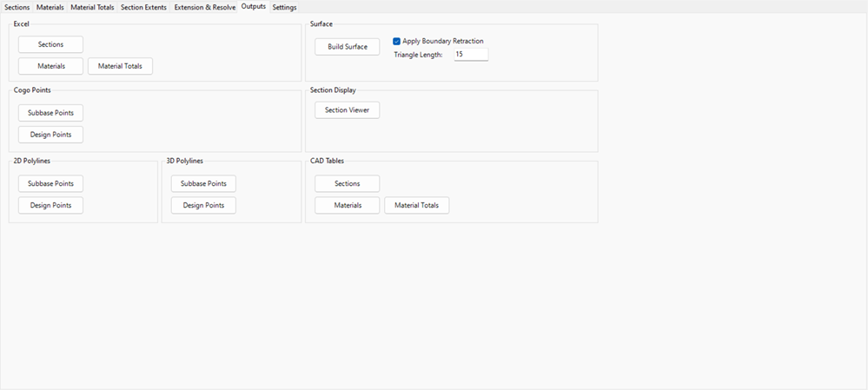Generate 2D Polylines Design Points
The width and height of the screenshot is (868, 390).
(x=50, y=205)
